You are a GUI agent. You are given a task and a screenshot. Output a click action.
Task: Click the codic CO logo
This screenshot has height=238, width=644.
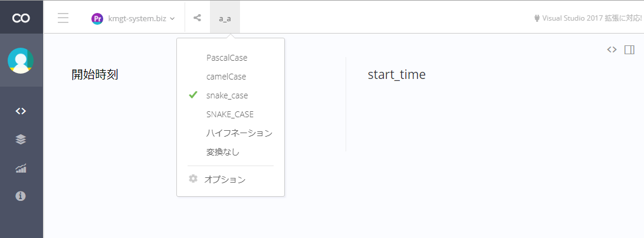pyautogui.click(x=21, y=18)
